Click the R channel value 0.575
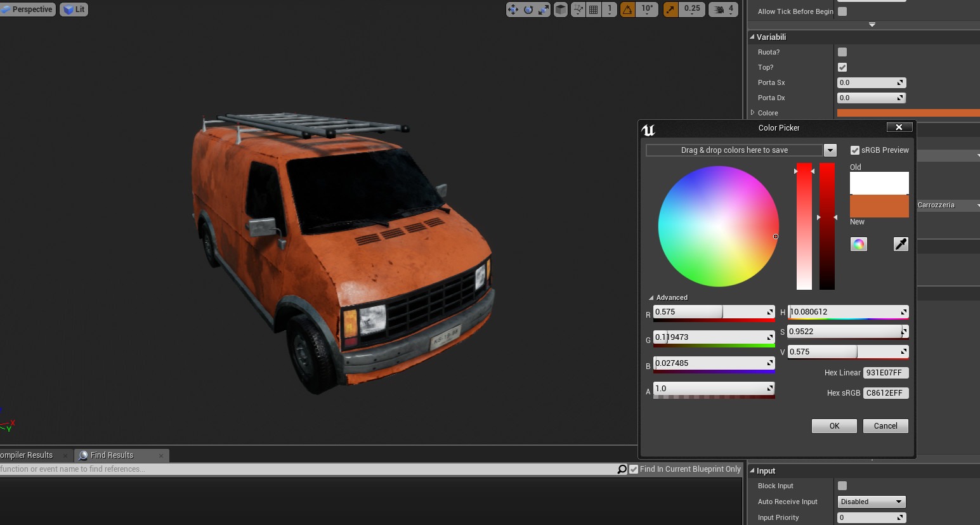 coord(714,312)
